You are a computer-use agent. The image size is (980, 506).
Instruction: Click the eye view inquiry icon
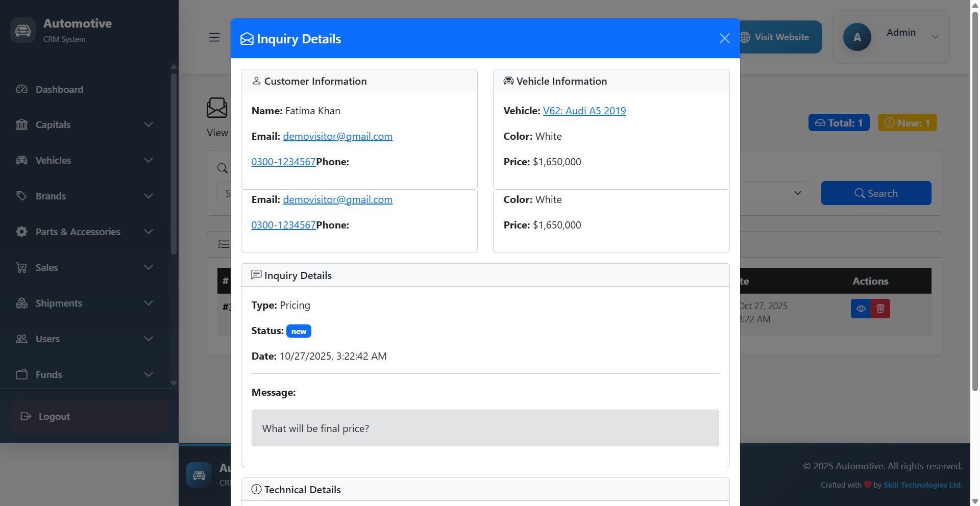(861, 309)
